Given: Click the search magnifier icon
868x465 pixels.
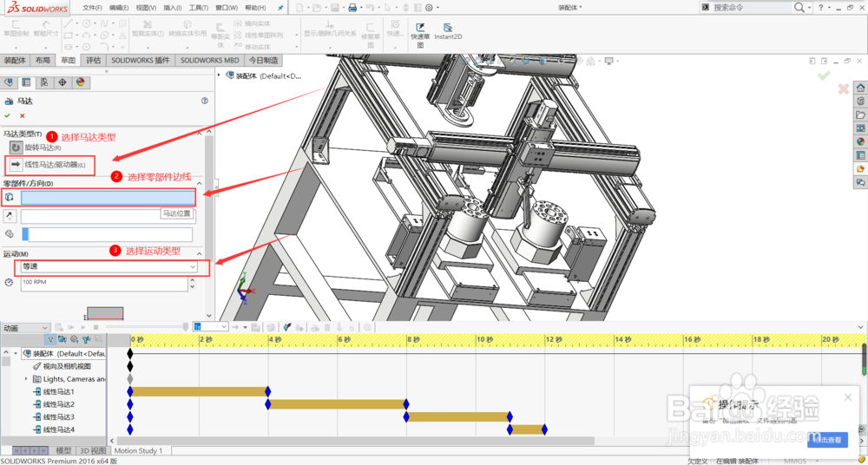Looking at the screenshot, I should 799,7.
